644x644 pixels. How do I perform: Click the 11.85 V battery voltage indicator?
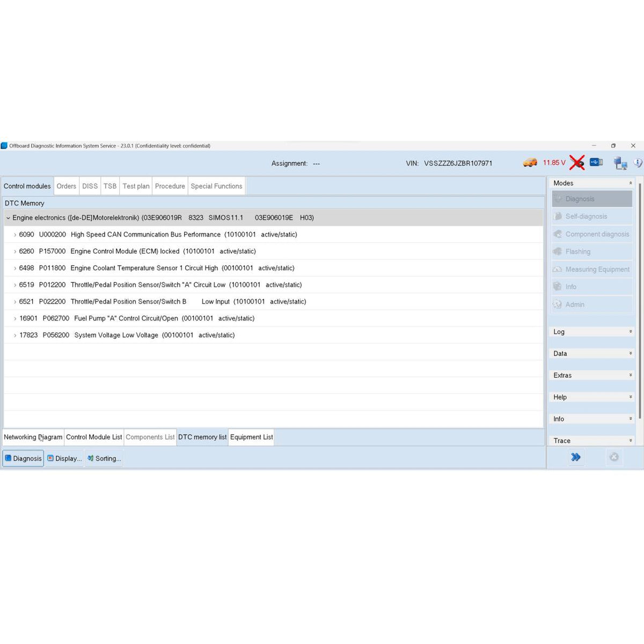tap(553, 162)
